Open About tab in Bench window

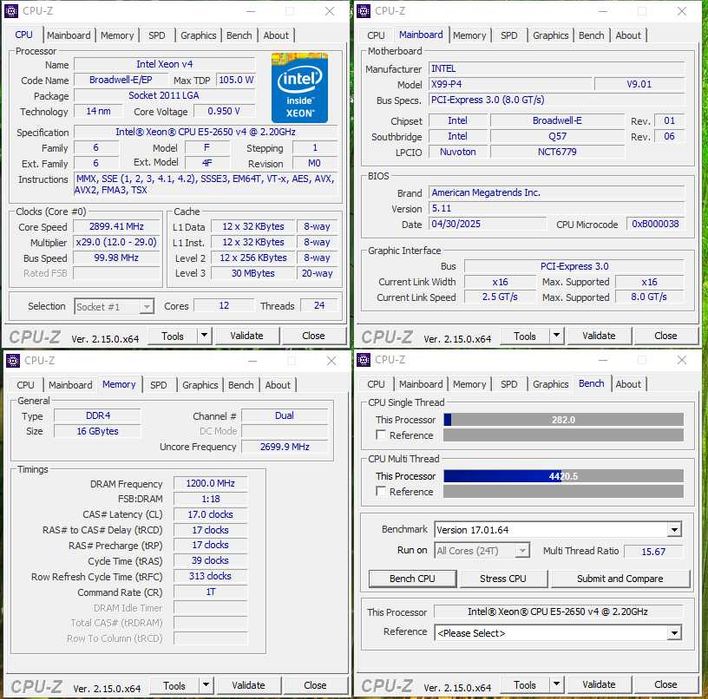628,384
